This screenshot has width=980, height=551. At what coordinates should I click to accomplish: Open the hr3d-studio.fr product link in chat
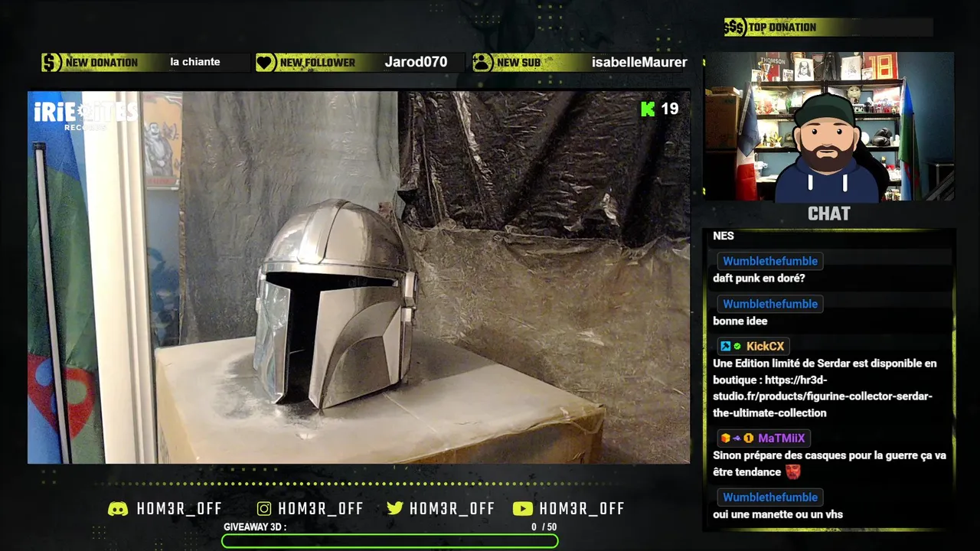pyautogui.click(x=823, y=396)
